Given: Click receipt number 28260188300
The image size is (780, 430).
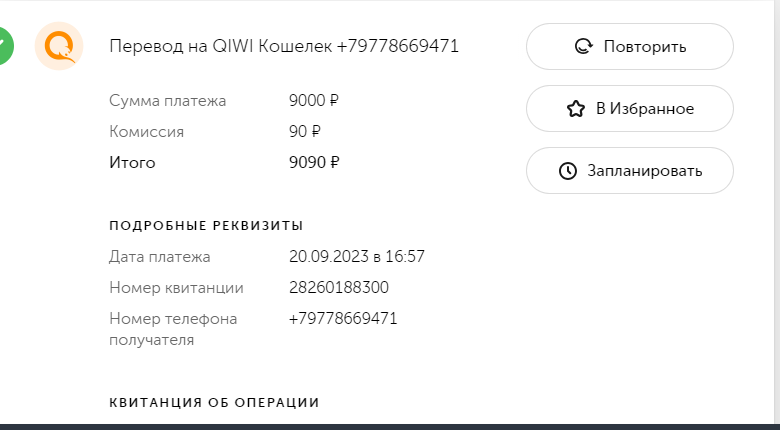Looking at the screenshot, I should pos(339,288).
